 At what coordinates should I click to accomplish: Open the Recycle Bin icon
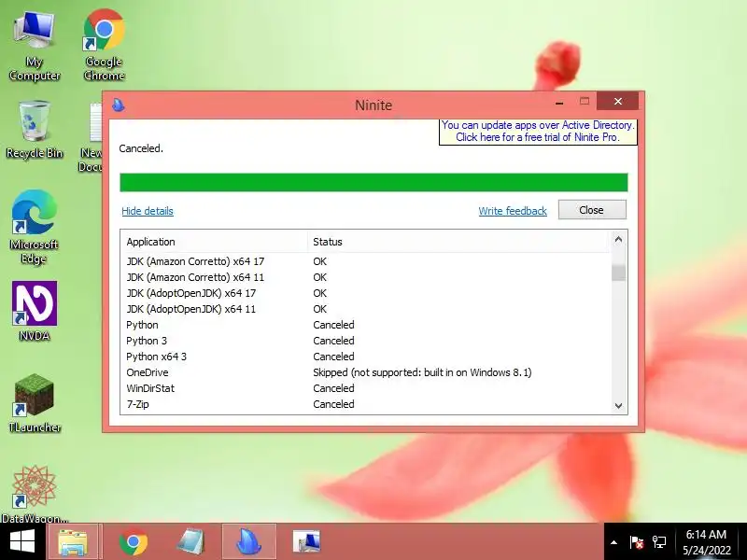click(35, 130)
